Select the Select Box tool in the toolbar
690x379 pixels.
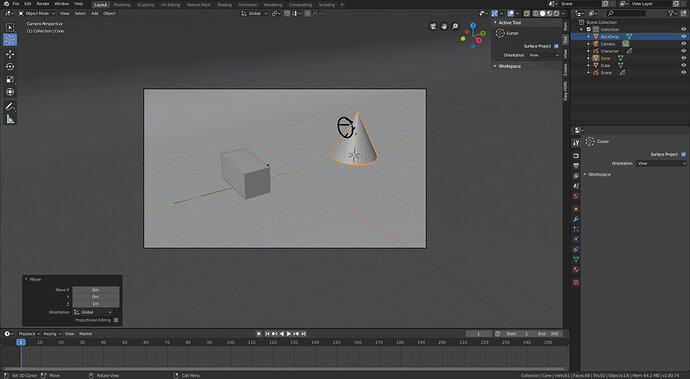[10, 27]
